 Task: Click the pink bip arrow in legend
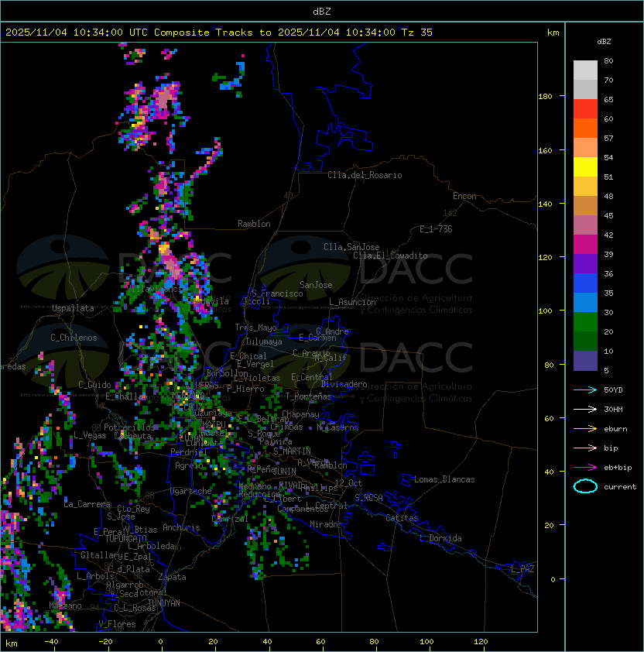[585, 448]
